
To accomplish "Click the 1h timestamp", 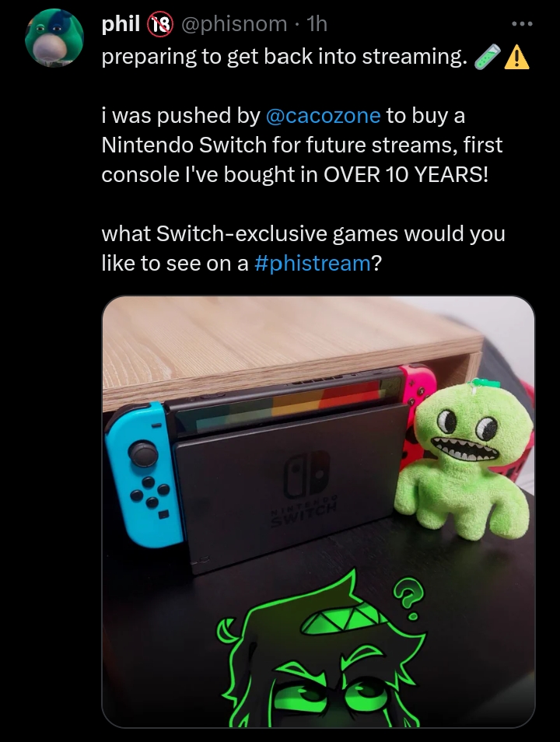I will 317,23.
